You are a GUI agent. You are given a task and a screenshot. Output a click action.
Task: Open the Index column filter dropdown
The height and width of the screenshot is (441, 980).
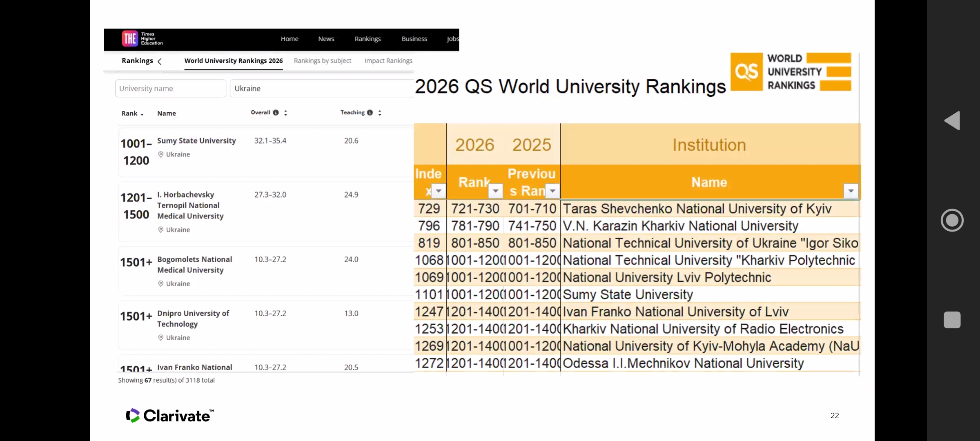(x=439, y=191)
